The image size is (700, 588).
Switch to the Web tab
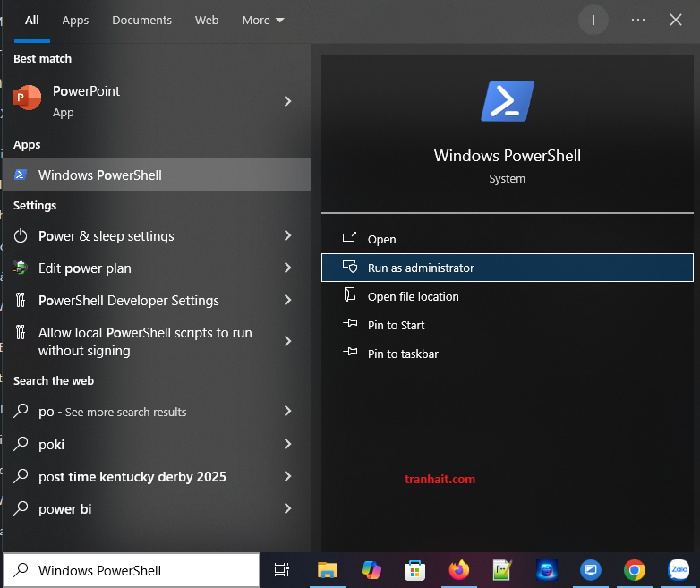tap(207, 20)
